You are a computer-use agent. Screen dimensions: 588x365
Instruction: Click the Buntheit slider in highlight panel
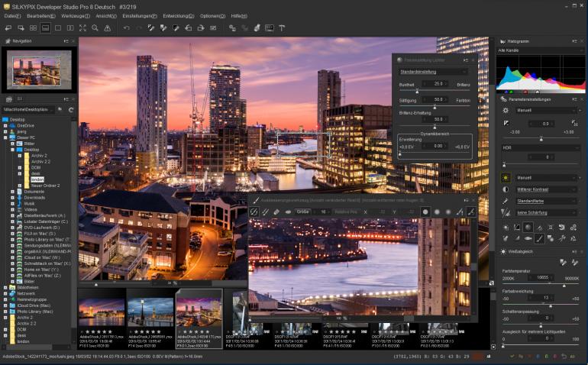(417, 91)
